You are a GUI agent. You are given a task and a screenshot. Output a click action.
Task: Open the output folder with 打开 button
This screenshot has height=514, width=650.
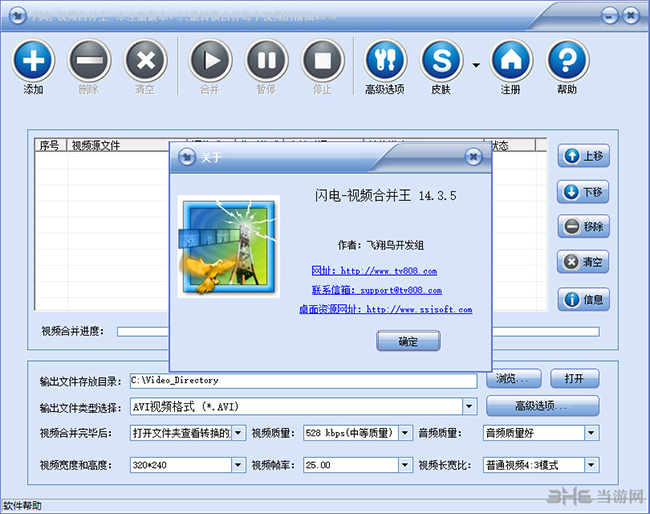575,378
